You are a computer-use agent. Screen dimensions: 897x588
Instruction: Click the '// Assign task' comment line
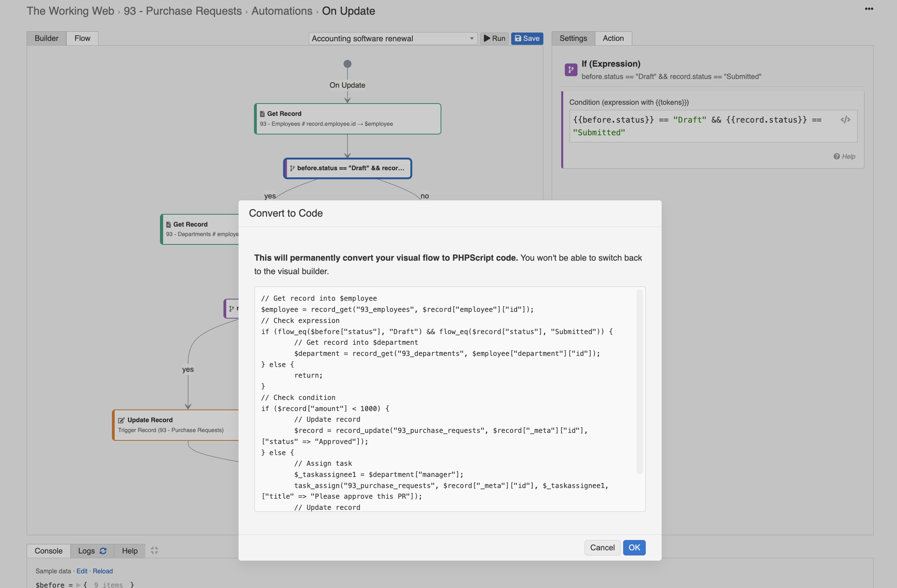323,463
